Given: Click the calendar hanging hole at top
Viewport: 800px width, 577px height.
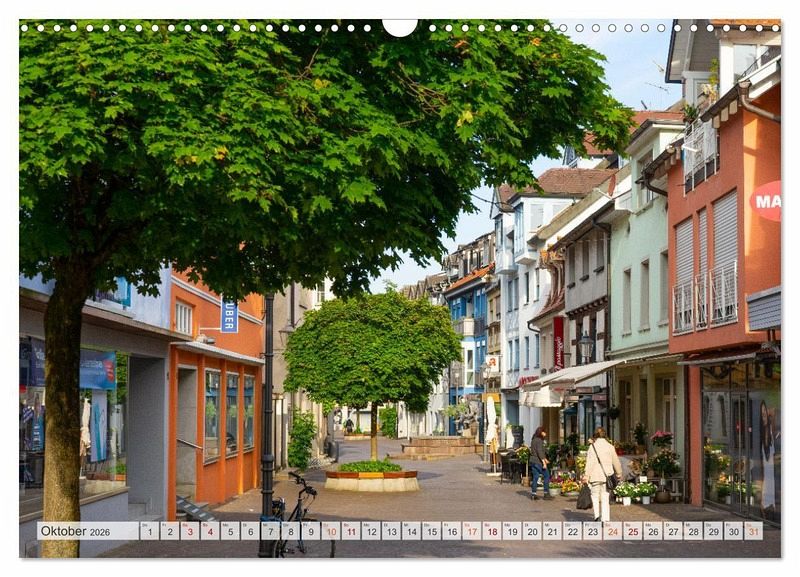Looking at the screenshot, I should (400, 25).
